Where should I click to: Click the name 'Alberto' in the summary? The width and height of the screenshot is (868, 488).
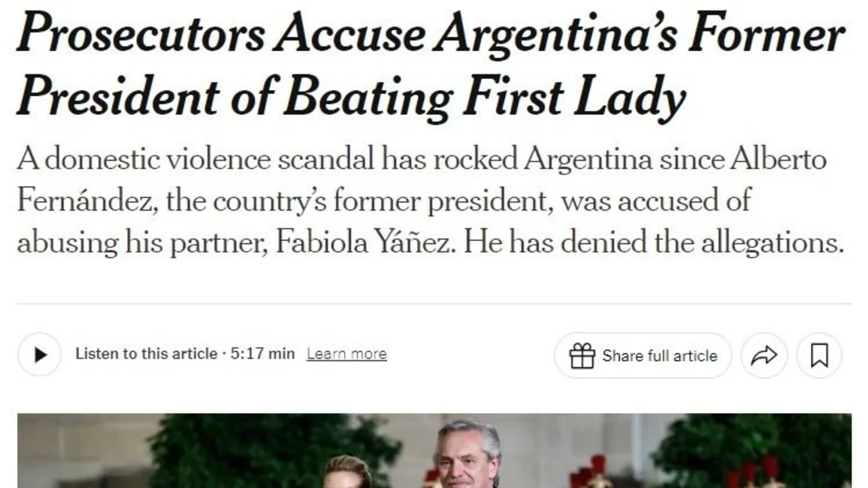pyautogui.click(x=779, y=159)
